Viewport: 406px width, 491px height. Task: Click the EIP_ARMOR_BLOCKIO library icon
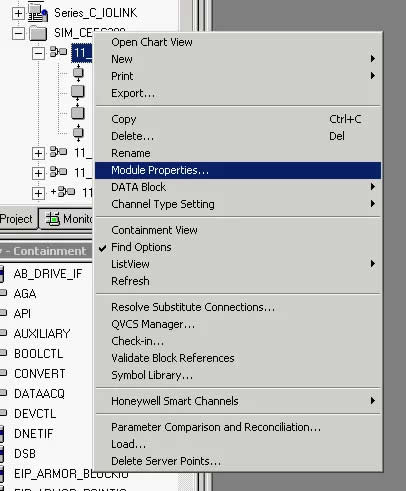[x=2, y=474]
